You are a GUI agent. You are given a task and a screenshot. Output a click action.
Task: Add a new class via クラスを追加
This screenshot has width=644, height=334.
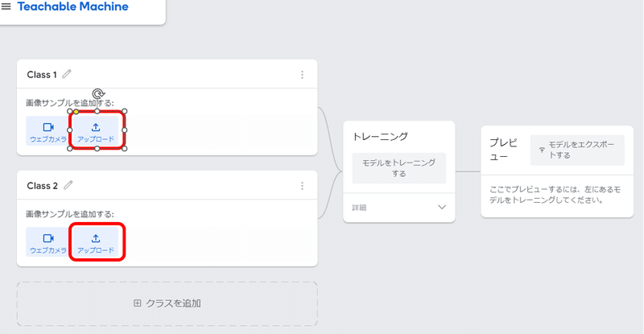point(167,303)
